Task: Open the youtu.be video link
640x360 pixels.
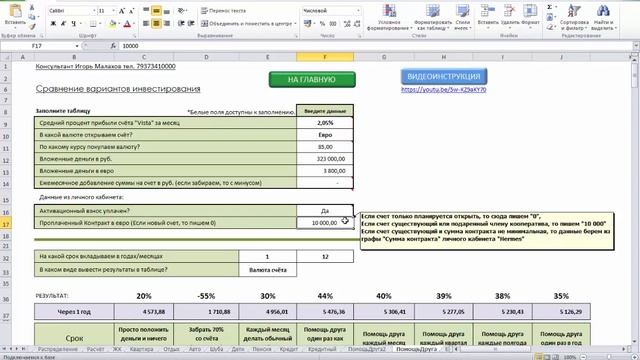Action: (x=444, y=90)
